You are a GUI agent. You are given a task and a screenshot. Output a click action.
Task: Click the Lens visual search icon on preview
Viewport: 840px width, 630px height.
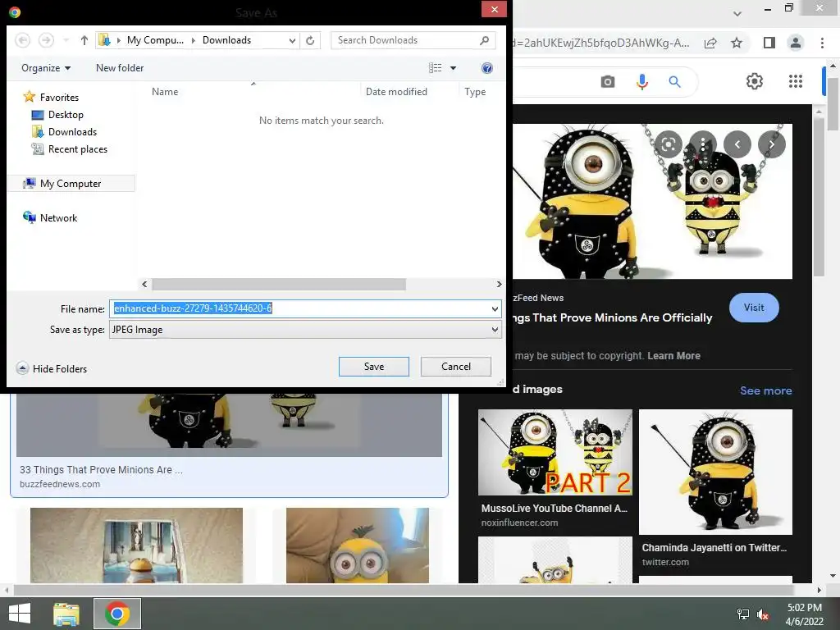668,144
